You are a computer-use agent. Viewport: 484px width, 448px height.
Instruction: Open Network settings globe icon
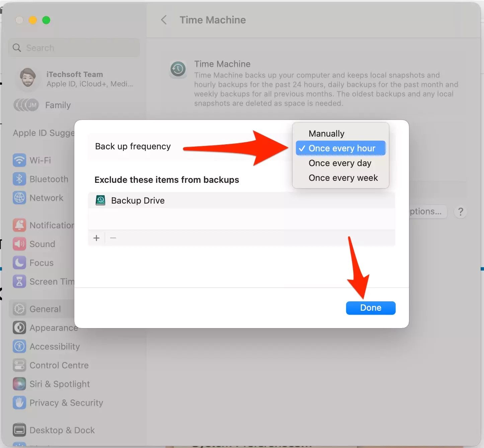19,198
